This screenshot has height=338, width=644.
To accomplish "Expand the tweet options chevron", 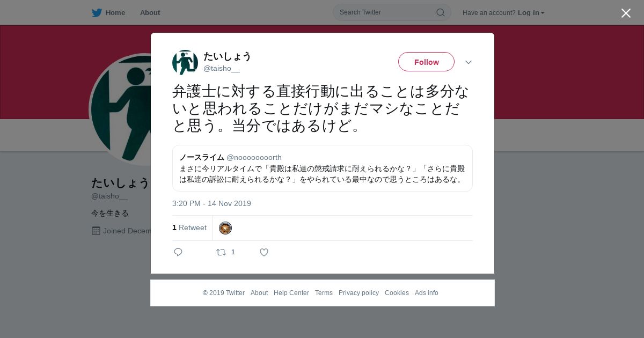I will point(468,62).
